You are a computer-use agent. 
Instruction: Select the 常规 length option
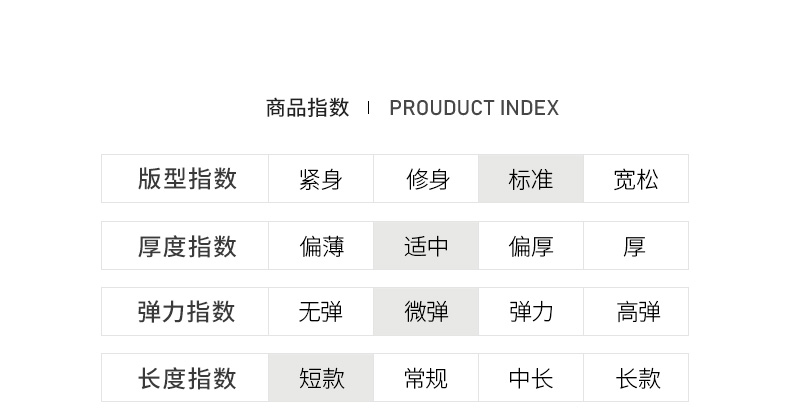(x=427, y=379)
